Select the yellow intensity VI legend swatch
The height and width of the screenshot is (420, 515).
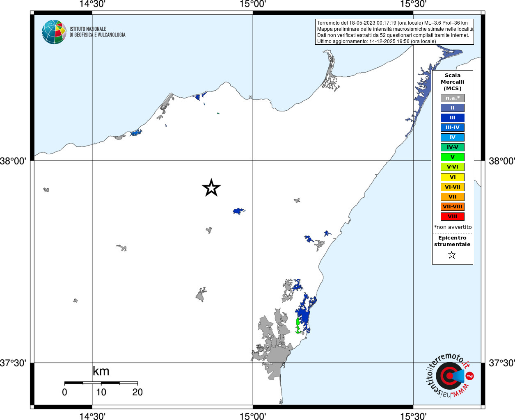click(453, 177)
